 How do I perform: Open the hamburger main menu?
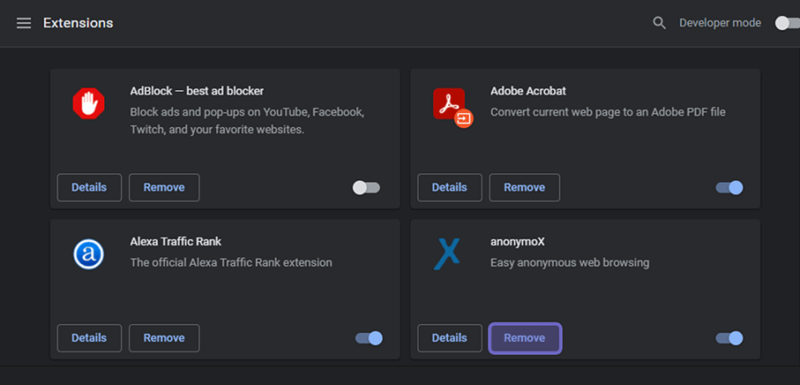[x=24, y=23]
